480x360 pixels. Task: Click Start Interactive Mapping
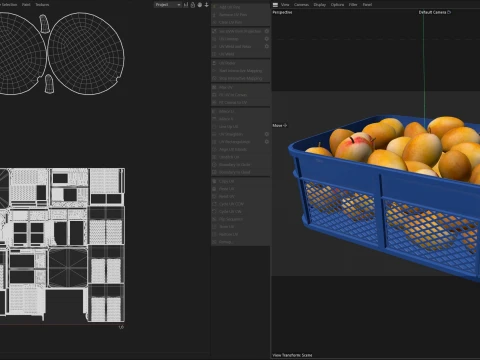pos(241,71)
